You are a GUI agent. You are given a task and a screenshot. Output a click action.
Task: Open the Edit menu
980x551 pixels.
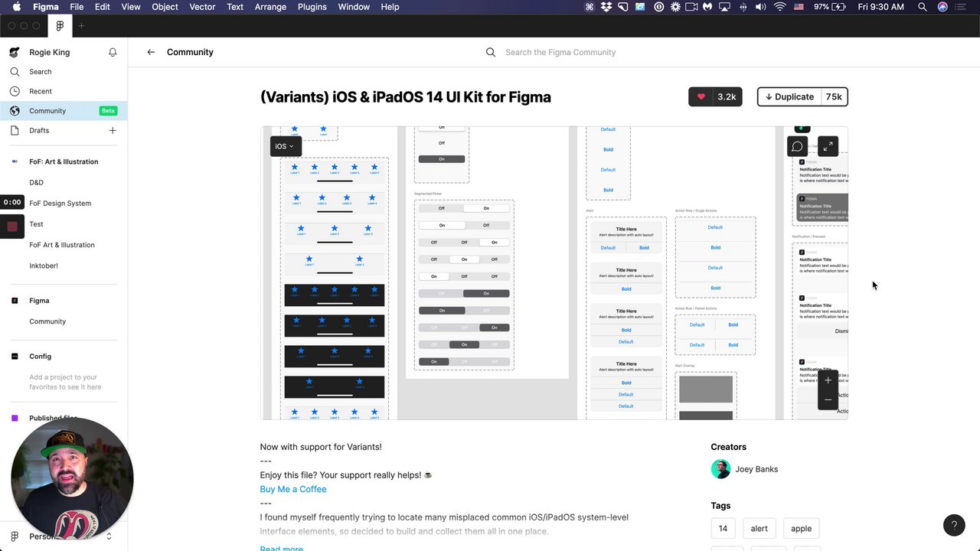pyautogui.click(x=103, y=7)
